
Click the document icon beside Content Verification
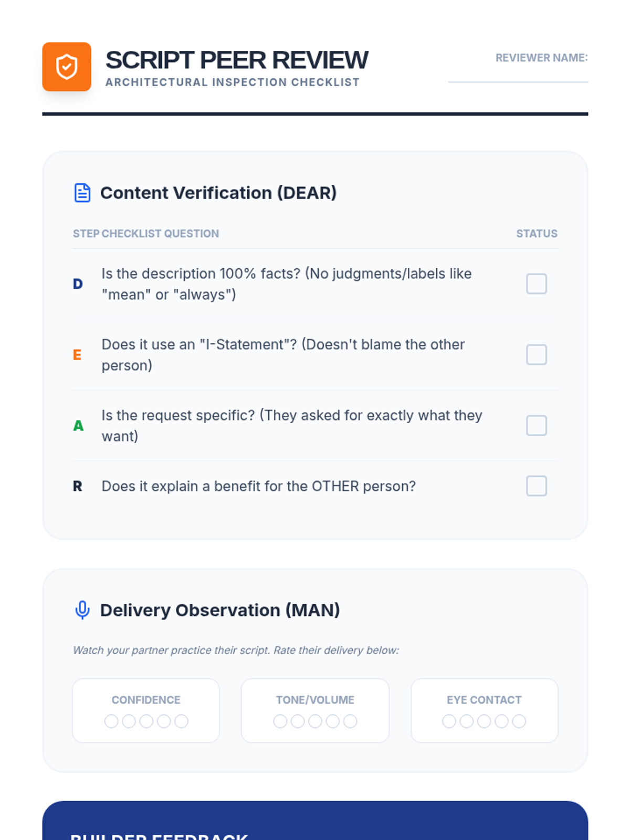[x=82, y=193]
